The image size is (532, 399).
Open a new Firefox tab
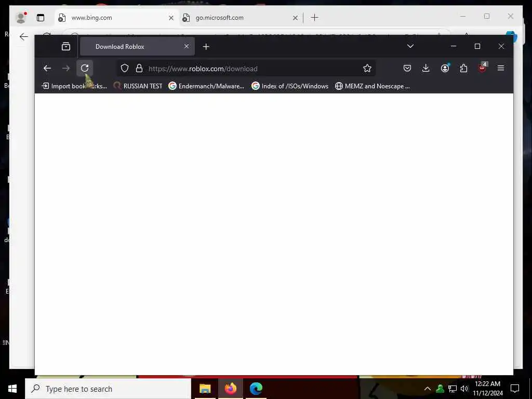tap(206, 46)
